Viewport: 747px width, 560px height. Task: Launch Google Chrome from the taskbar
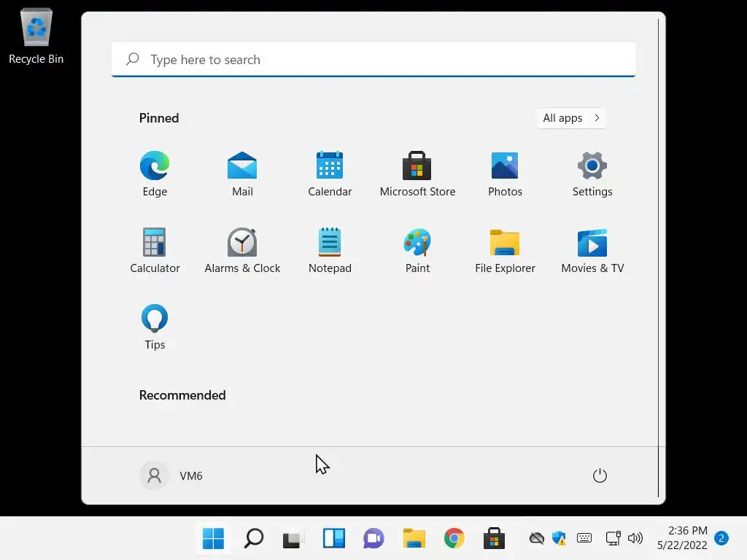tap(454, 539)
